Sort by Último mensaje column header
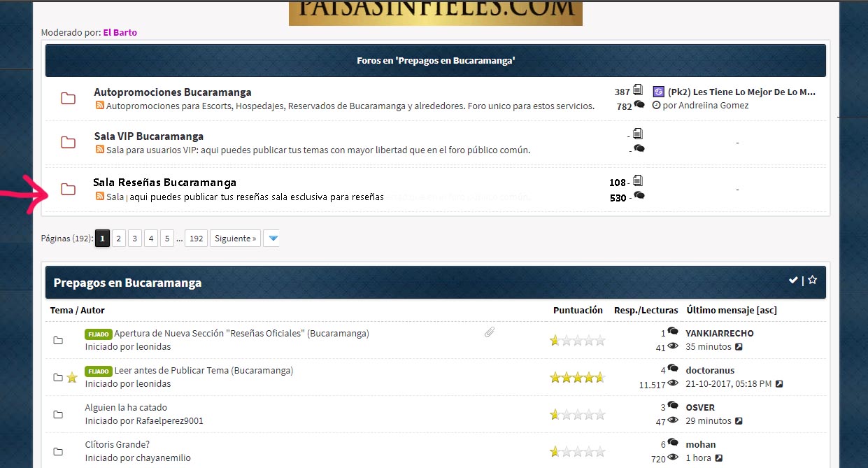This screenshot has height=468, width=868. click(x=720, y=310)
